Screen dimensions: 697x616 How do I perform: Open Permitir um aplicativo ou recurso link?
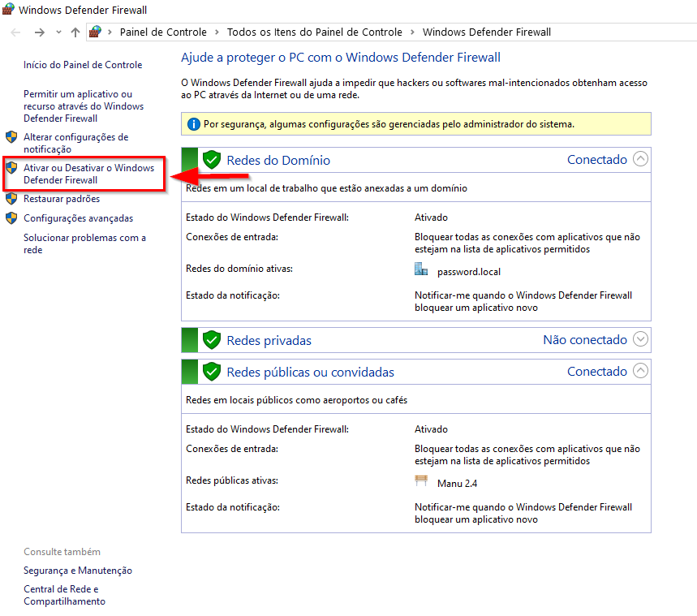tap(84, 106)
